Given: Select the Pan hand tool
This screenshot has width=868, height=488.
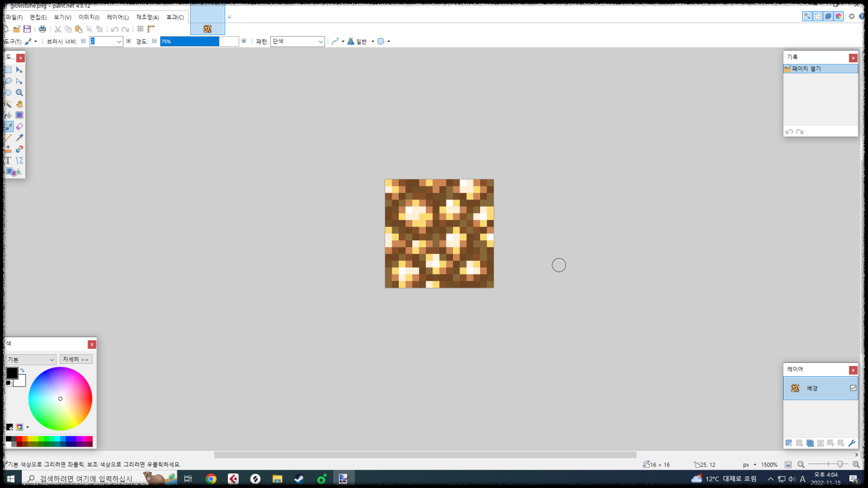Looking at the screenshot, I should click(x=20, y=104).
